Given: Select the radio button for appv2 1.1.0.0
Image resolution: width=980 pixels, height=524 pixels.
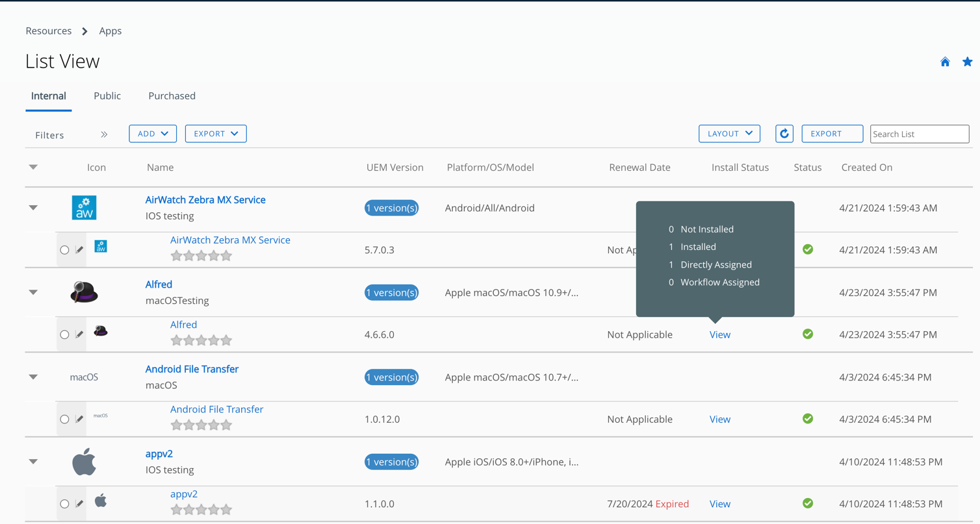Looking at the screenshot, I should click(64, 504).
